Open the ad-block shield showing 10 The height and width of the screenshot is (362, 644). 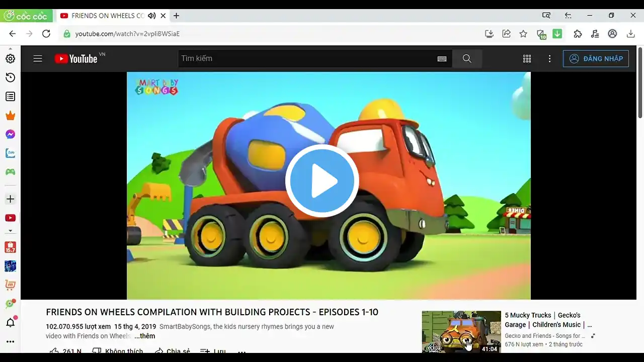coord(541,34)
